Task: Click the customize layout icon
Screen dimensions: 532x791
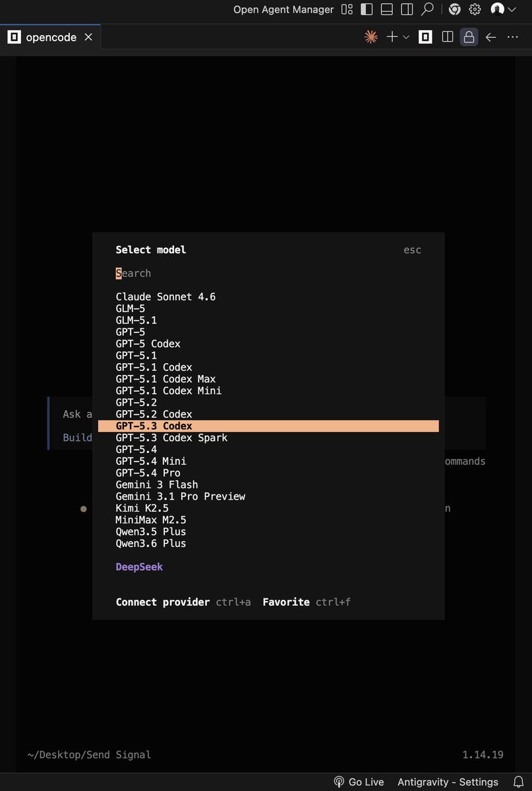Action: click(347, 9)
